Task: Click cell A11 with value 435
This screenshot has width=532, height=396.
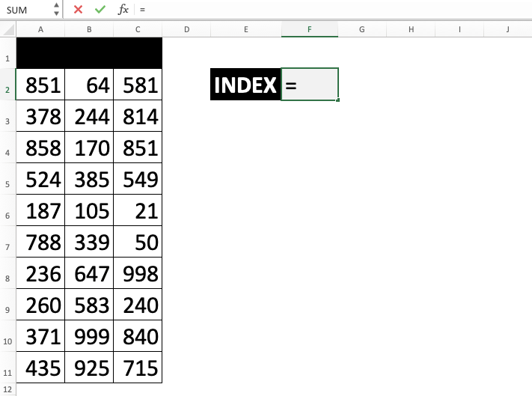Action: [x=40, y=368]
